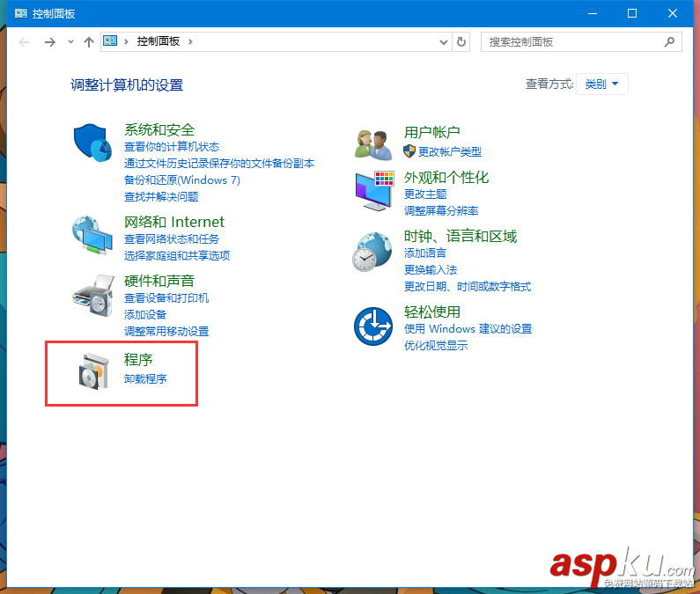Open the Hardware and Sound printer icon
The height and width of the screenshot is (594, 700).
pos(93,296)
